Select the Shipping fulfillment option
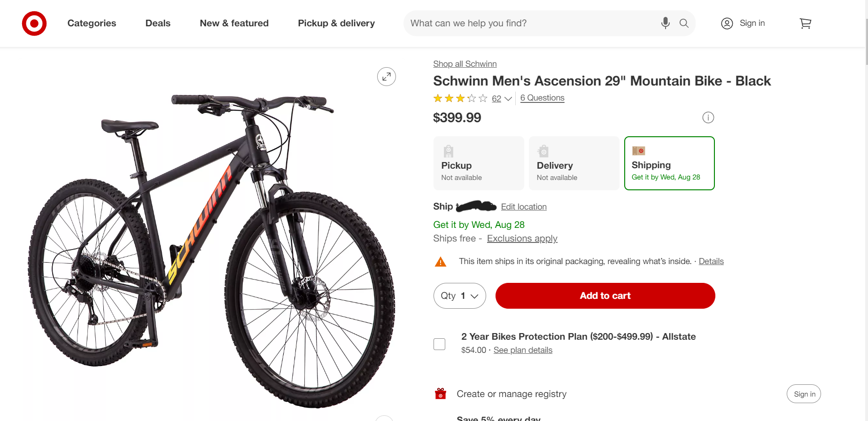The width and height of the screenshot is (868, 421). point(669,164)
